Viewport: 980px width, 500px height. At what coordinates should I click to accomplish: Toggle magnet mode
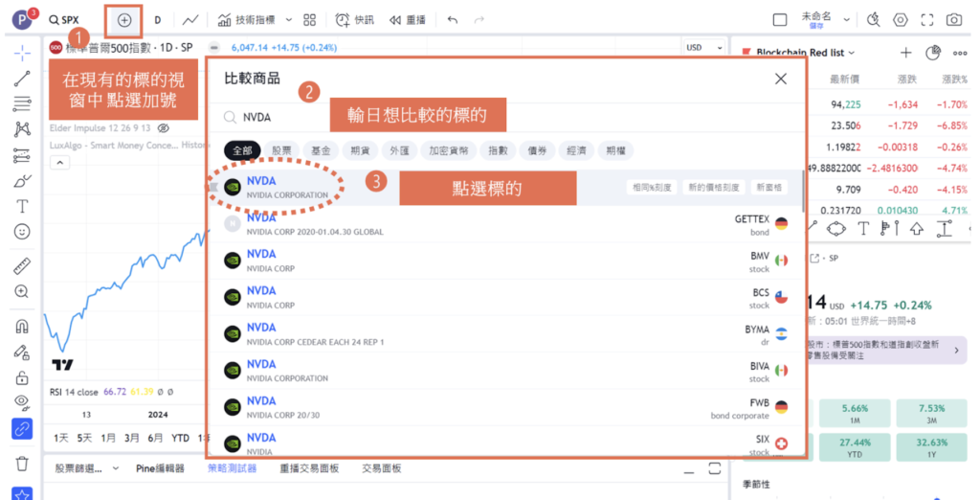[x=22, y=327]
